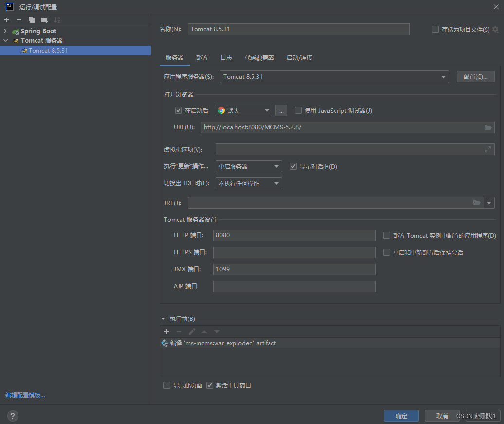This screenshot has height=424, width=504.
Task: Click the pencil edit icon in 执行前 section
Action: pyautogui.click(x=192, y=331)
